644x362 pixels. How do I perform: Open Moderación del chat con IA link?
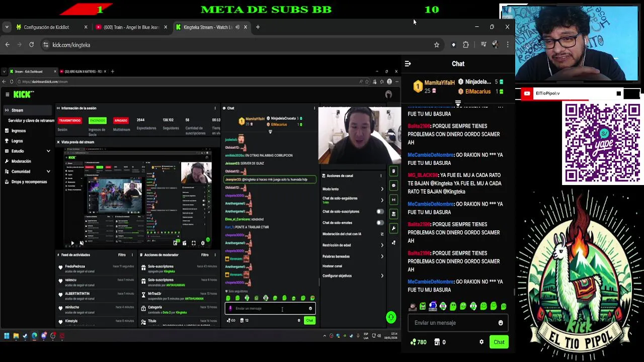[x=353, y=234]
